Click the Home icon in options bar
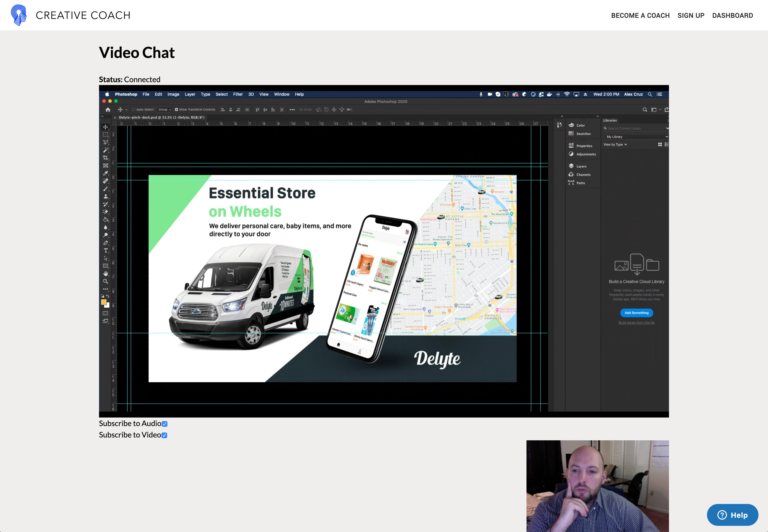 pos(108,110)
